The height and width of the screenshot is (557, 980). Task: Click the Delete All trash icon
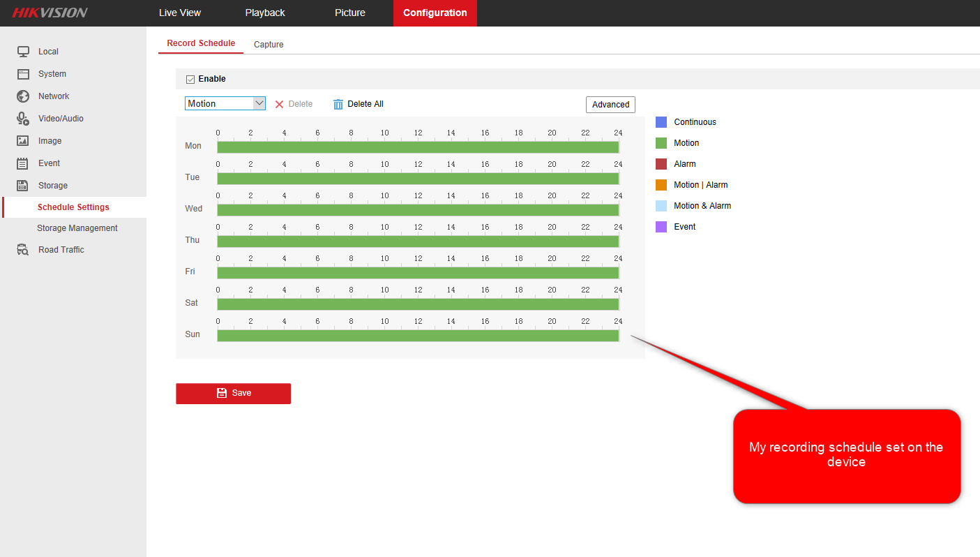338,104
